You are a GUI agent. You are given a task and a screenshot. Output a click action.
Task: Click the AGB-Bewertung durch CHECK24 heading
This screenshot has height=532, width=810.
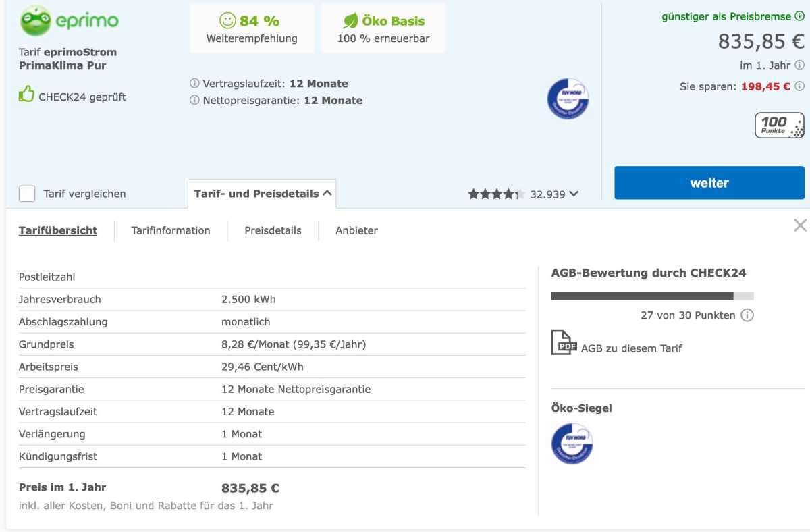(649, 273)
